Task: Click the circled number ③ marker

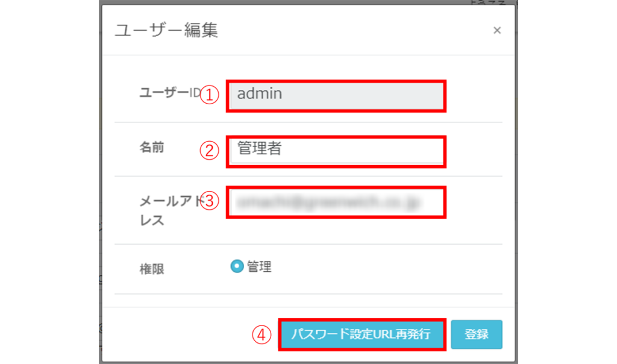Action: [208, 201]
